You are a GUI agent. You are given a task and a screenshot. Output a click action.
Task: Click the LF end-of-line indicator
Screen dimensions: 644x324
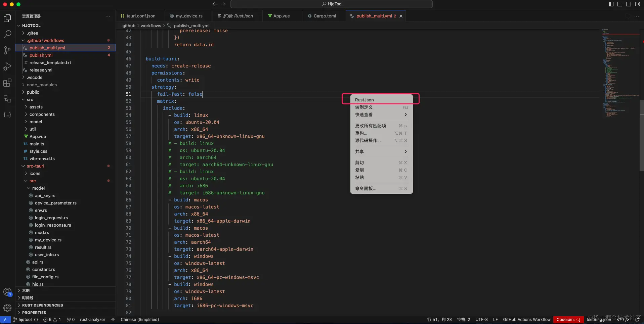[x=495, y=320]
